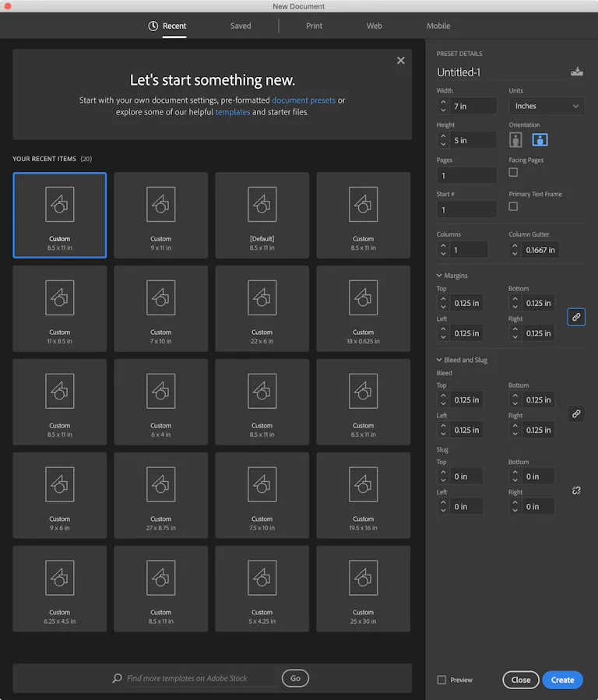Increase the Columns stepper
This screenshot has width=598, height=700.
click(x=443, y=246)
